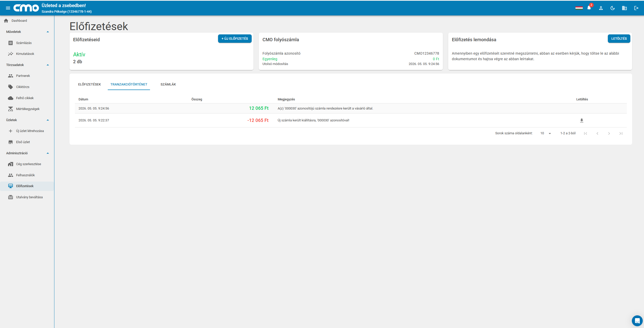Go to next page of table
This screenshot has height=328, width=644.
[609, 134]
